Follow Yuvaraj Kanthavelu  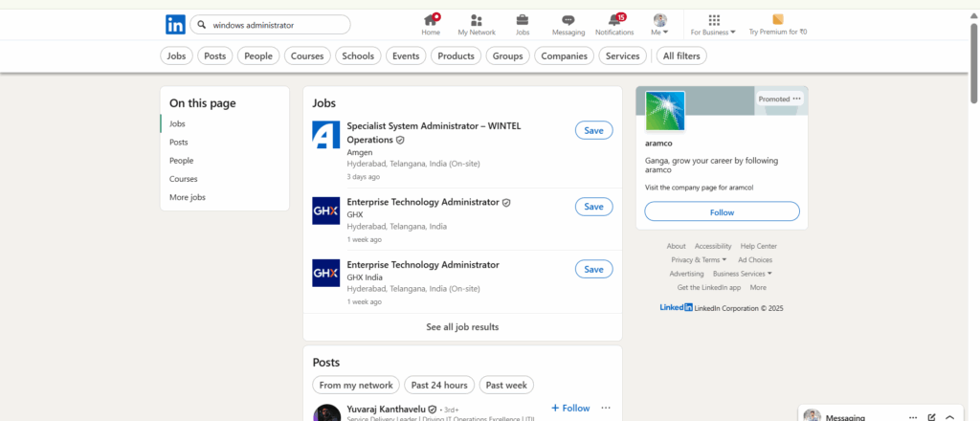tap(570, 408)
